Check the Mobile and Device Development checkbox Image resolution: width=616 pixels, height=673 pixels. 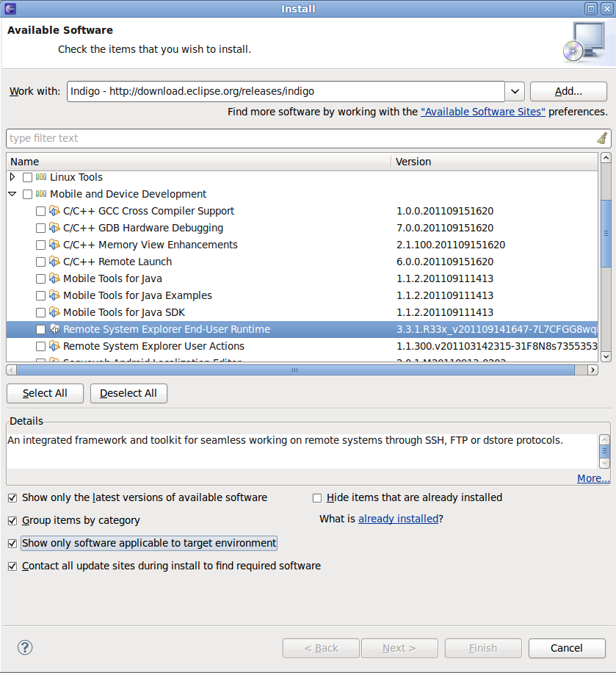point(27,195)
